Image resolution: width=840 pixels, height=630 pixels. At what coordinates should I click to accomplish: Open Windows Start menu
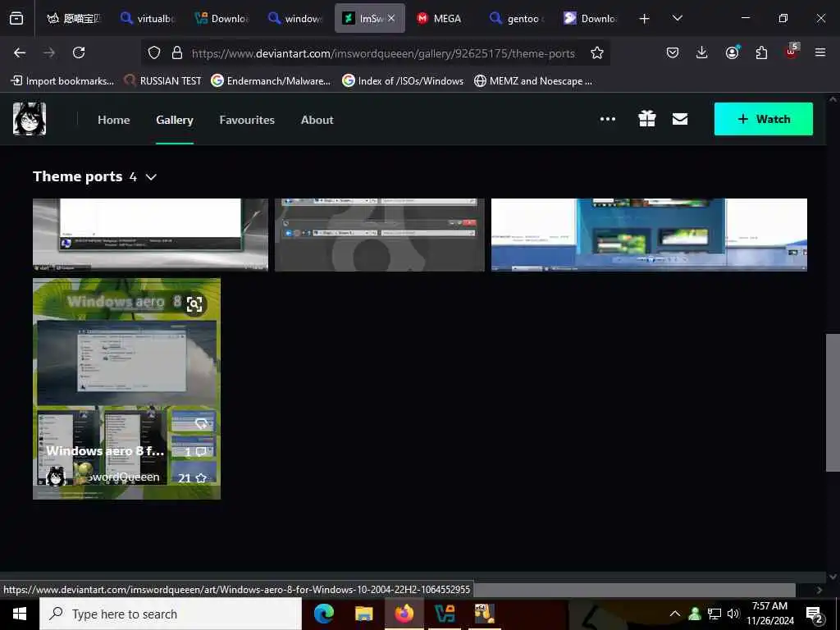click(x=20, y=614)
